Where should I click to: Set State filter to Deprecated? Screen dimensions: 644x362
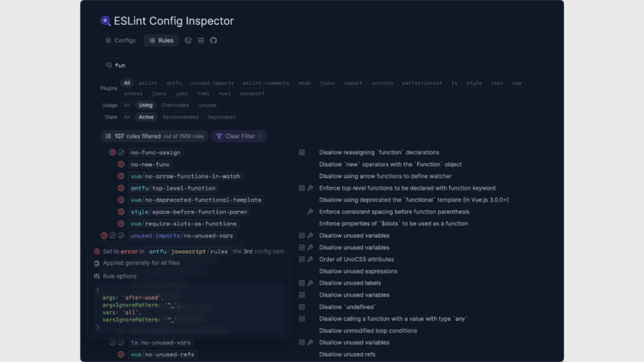pyautogui.click(x=221, y=117)
